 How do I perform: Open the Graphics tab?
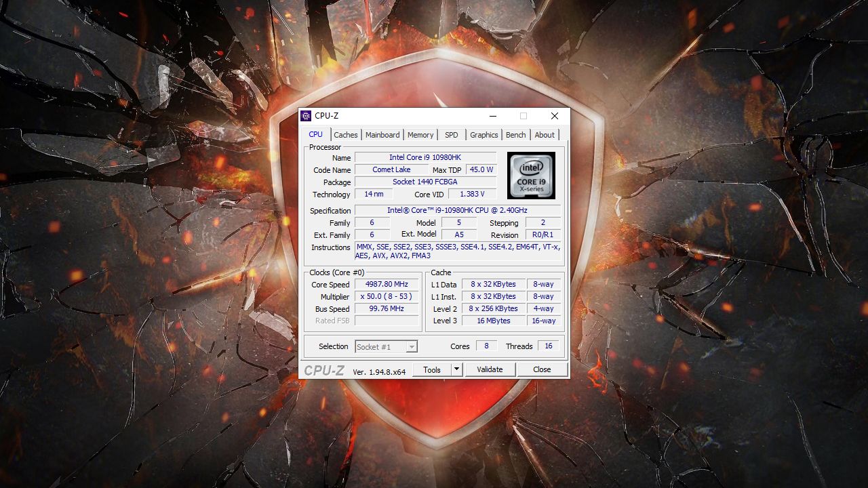(484, 135)
